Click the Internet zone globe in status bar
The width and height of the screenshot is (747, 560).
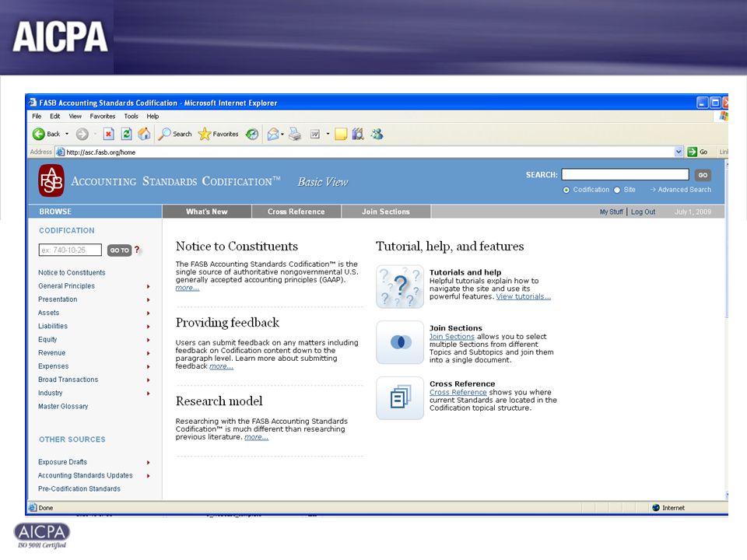(656, 508)
